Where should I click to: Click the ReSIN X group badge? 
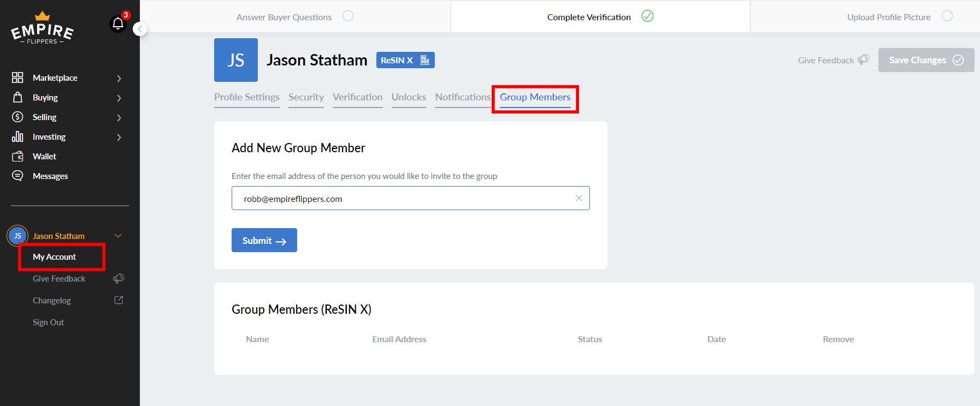coord(405,60)
